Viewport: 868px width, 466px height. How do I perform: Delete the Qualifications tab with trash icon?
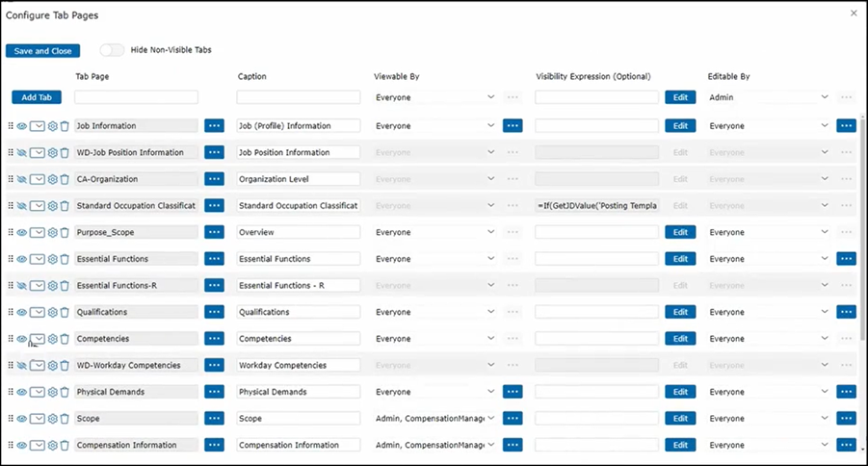[65, 313]
